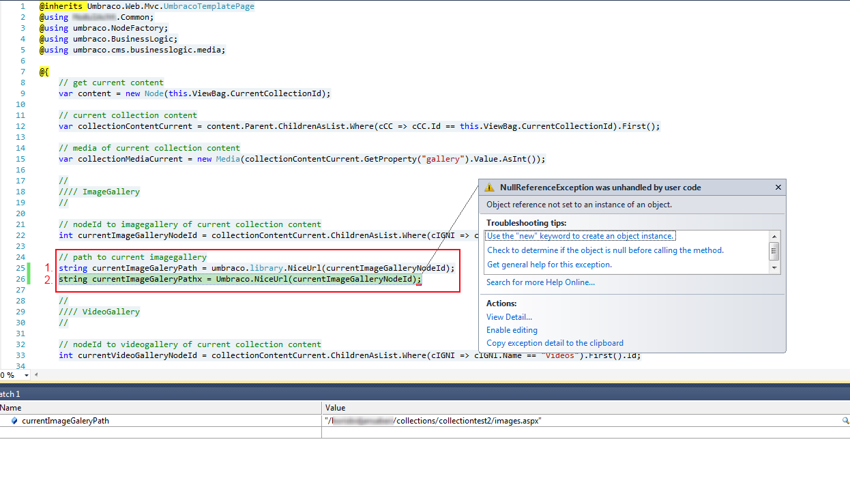Click the '//// VideoGallery' comment

99,312
